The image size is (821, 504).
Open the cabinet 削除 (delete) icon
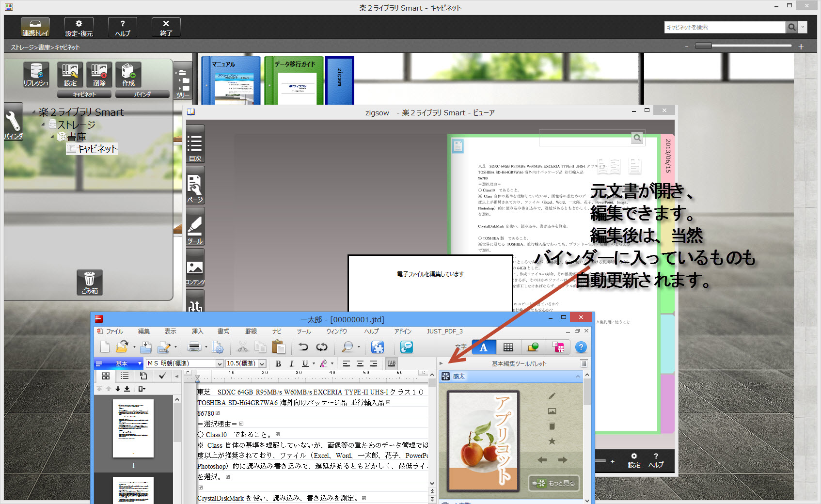99,75
